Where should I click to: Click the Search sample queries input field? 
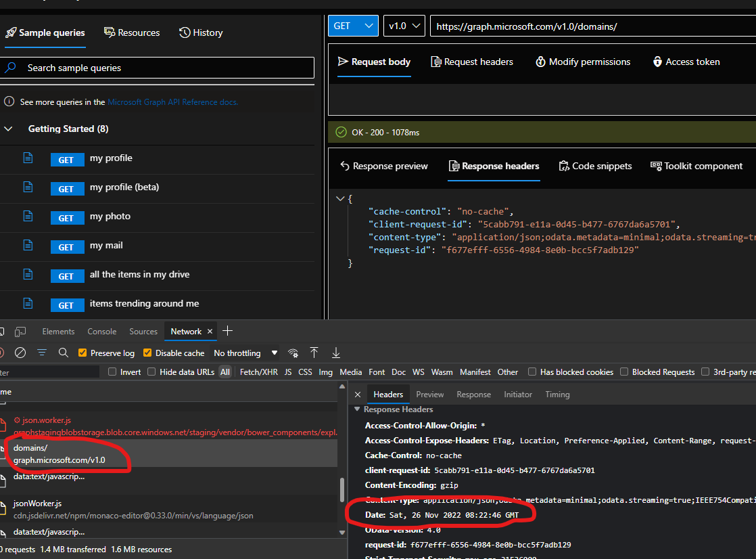[156, 68]
